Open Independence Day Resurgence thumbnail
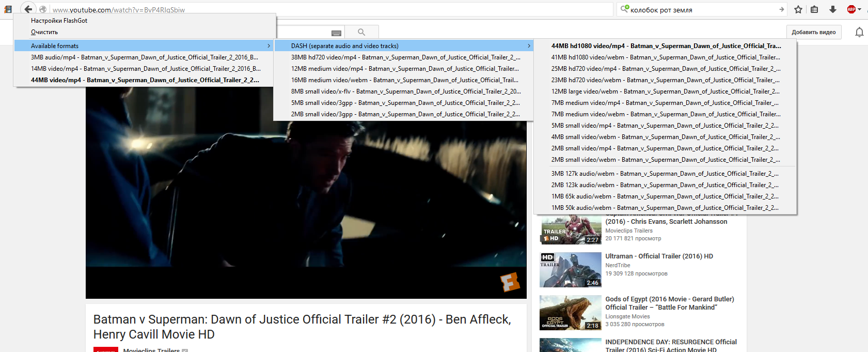 point(571,345)
